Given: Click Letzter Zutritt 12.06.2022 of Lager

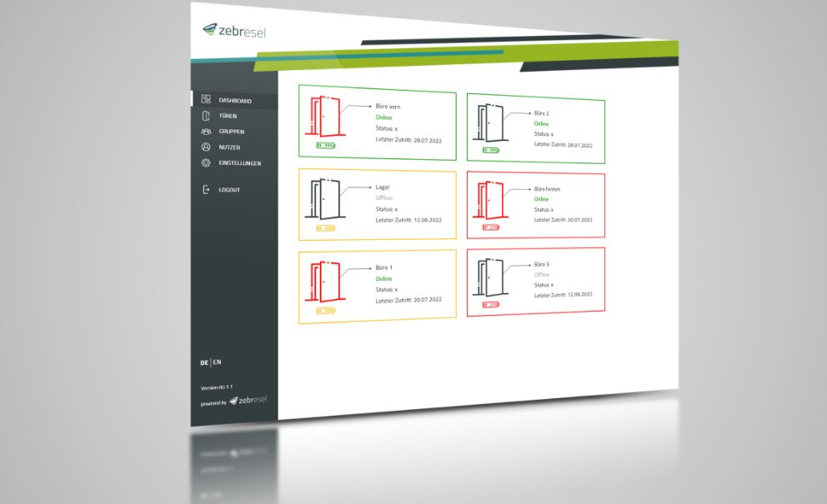Looking at the screenshot, I should (x=408, y=220).
